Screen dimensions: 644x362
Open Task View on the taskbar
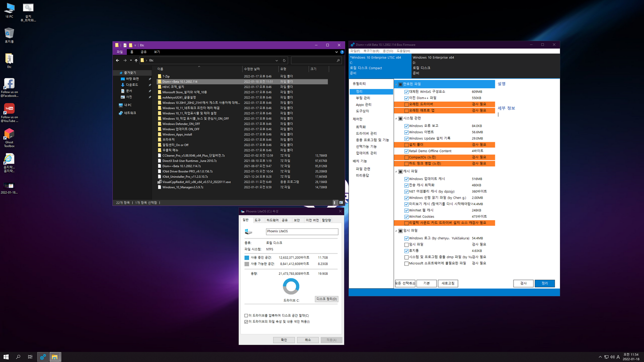point(30,357)
